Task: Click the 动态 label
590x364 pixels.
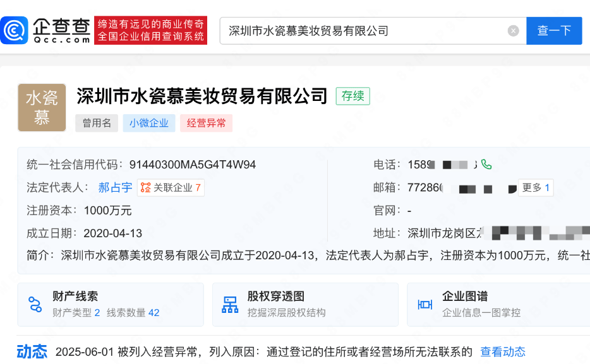Action: [x=32, y=352]
